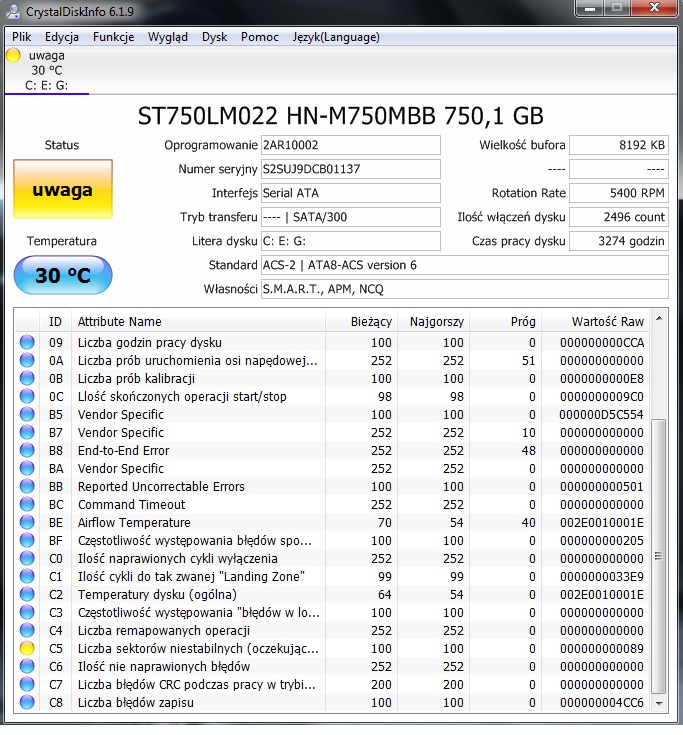This screenshot has height=735, width=683.
Task: Open the Dysk menu
Action: [214, 37]
